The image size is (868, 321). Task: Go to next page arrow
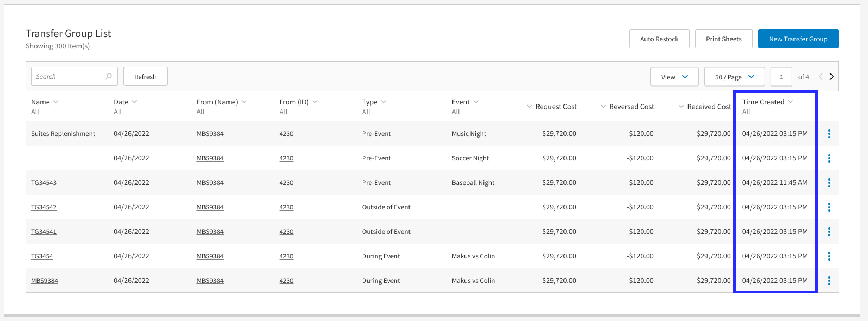click(832, 77)
